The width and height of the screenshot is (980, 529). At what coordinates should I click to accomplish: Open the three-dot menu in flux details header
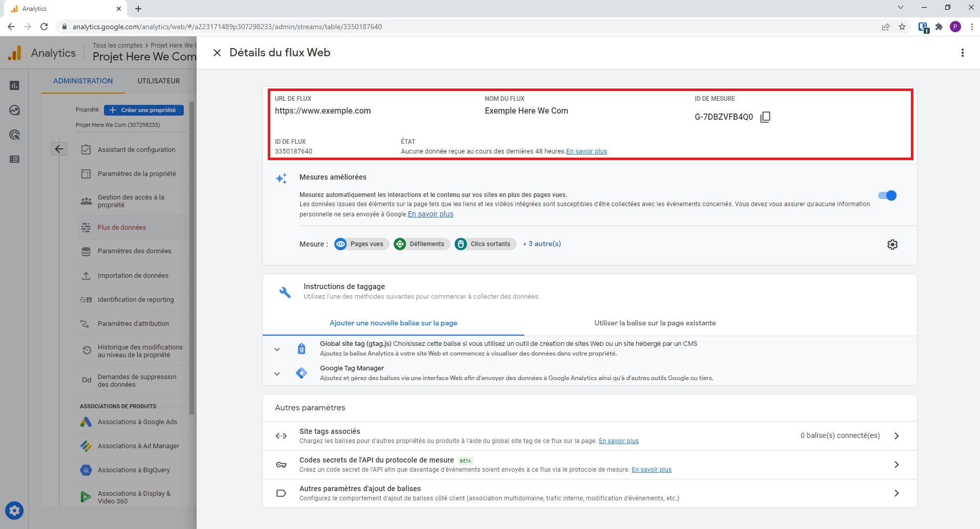pyautogui.click(x=963, y=53)
